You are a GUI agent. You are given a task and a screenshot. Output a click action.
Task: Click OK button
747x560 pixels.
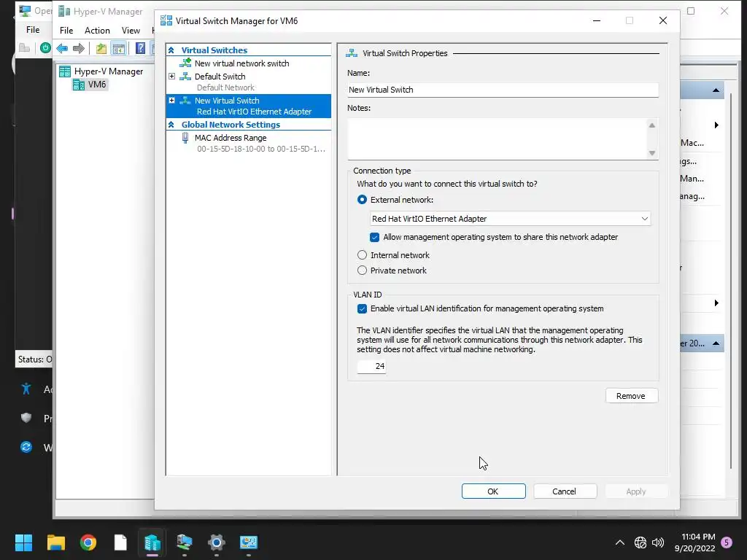pos(494,491)
